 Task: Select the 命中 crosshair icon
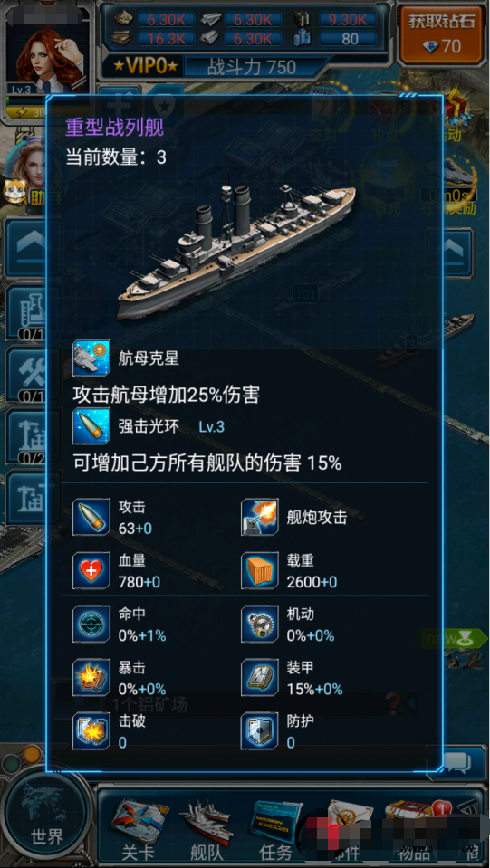tap(91, 625)
